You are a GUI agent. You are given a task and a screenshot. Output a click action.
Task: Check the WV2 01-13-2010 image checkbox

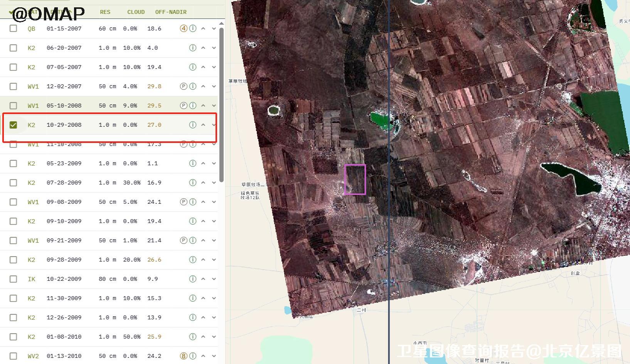(13, 356)
